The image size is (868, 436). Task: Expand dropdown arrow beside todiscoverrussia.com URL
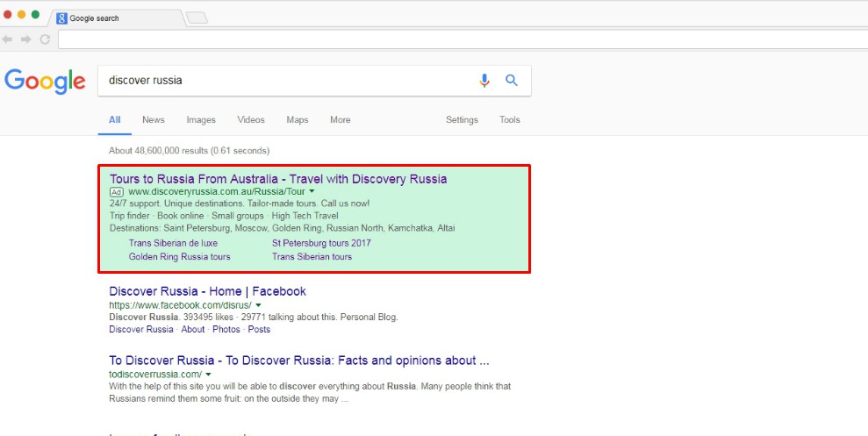(x=208, y=374)
